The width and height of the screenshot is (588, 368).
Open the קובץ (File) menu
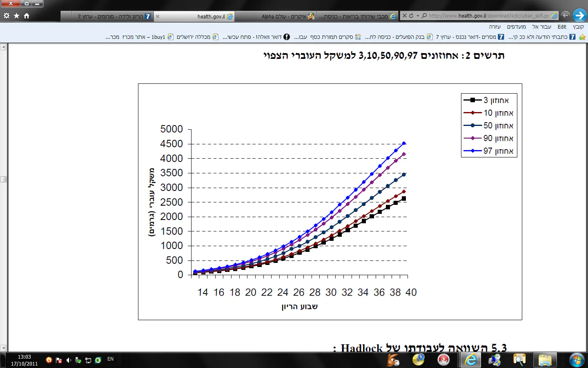click(578, 27)
